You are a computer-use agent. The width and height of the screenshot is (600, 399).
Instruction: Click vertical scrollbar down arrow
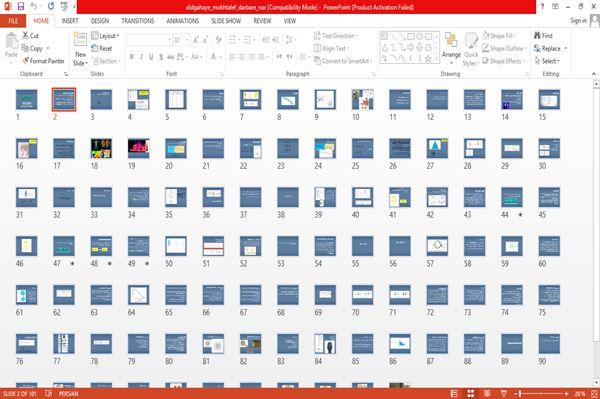click(597, 383)
